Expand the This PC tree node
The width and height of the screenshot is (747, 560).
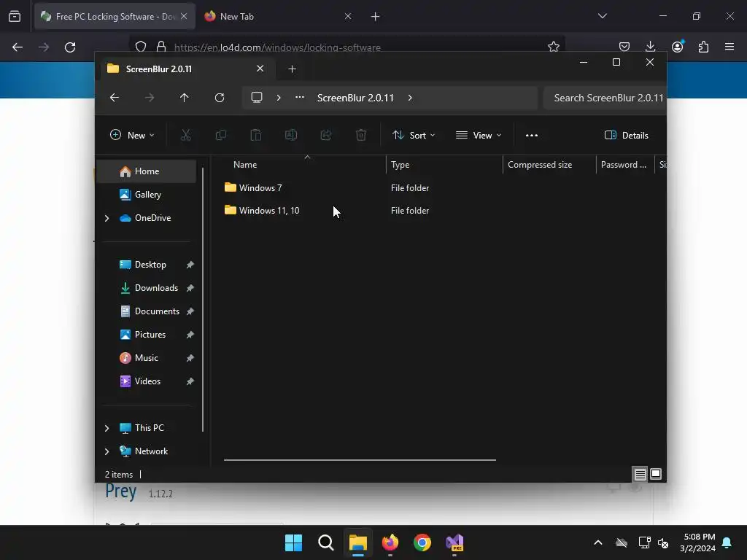pos(107,428)
